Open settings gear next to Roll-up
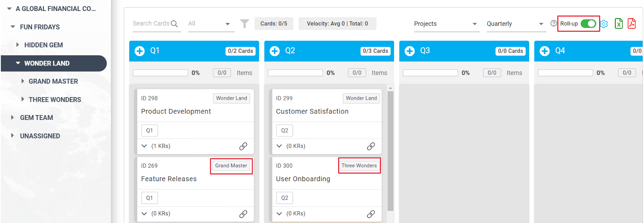The height and width of the screenshot is (223, 644). (604, 24)
